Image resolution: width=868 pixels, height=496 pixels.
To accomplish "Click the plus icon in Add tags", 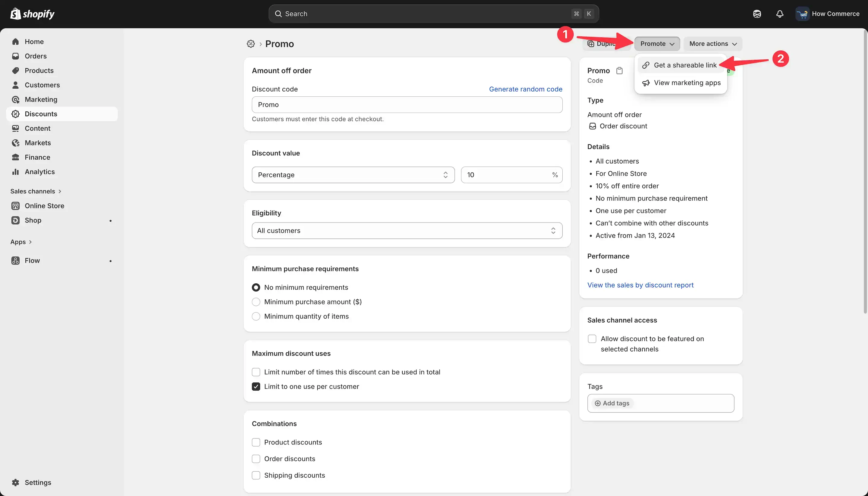I will [598, 403].
